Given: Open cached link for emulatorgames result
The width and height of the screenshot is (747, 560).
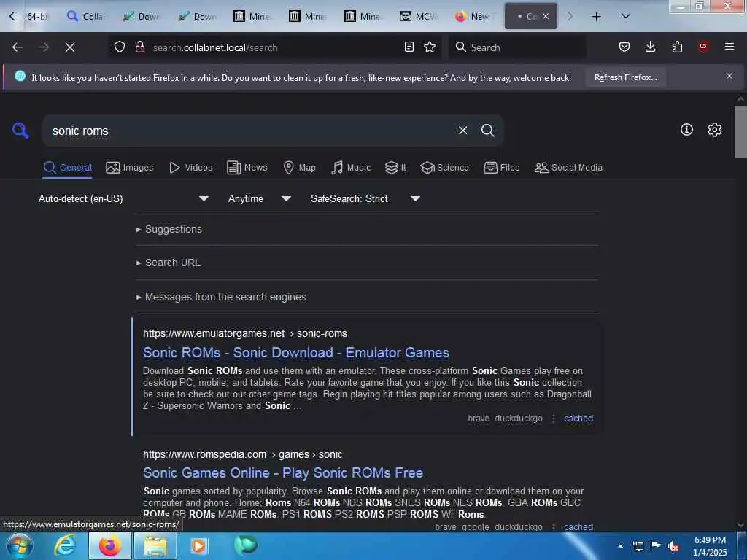Looking at the screenshot, I should [x=578, y=419].
